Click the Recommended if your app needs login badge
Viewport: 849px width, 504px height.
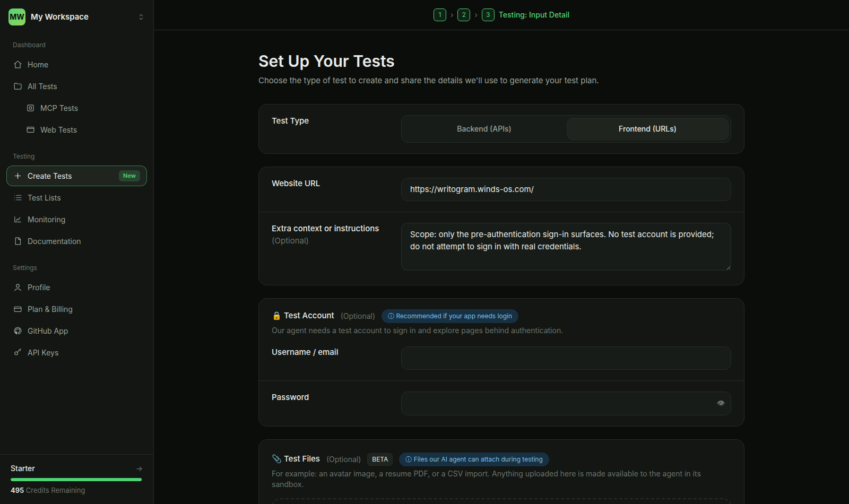coord(450,316)
